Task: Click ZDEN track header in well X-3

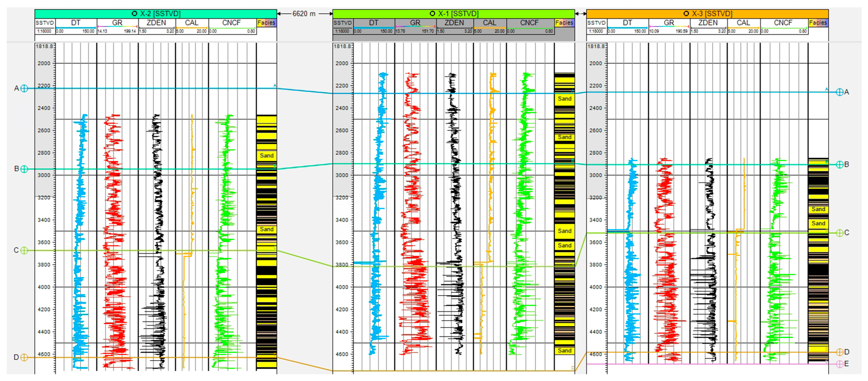Action: coord(708,23)
